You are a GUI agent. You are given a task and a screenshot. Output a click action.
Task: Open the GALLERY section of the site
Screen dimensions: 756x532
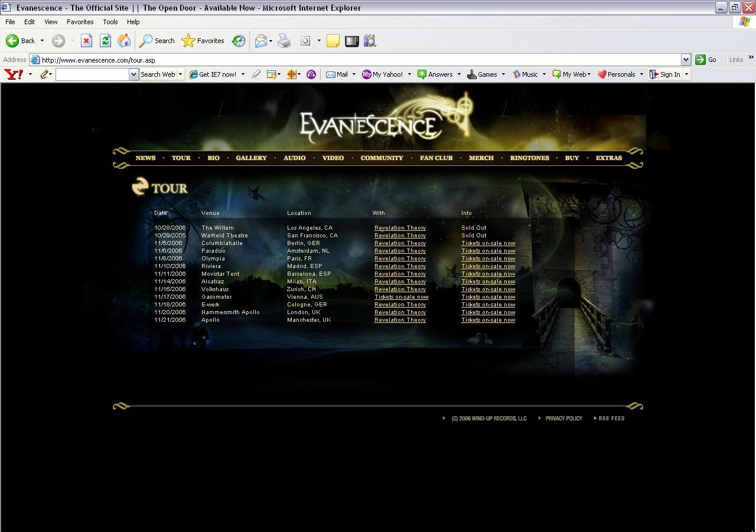[x=251, y=158]
